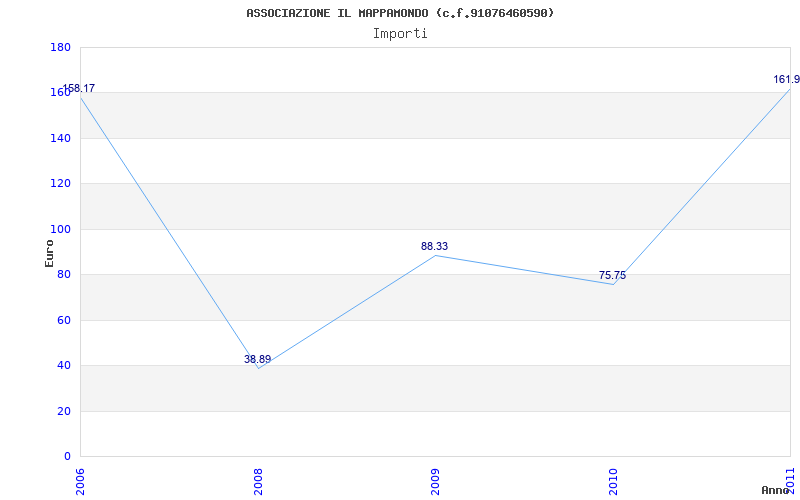Click the 180 y-axis tick label
Image resolution: width=800 pixels, height=500 pixels.
tap(60, 48)
